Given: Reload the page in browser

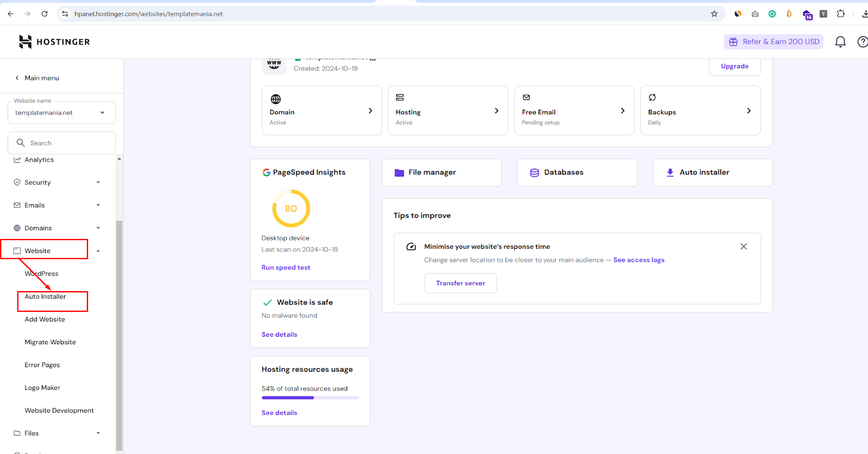Looking at the screenshot, I should [x=44, y=14].
